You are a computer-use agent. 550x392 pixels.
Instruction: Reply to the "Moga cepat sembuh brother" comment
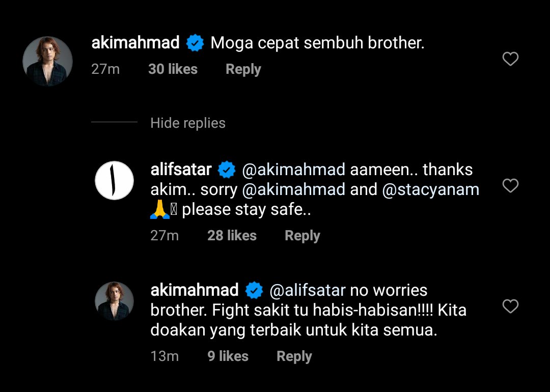coord(243,69)
